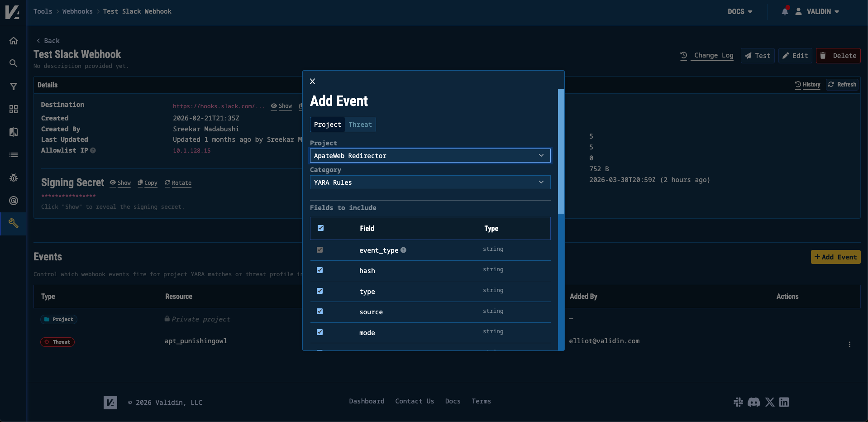The image size is (868, 422).
Task: Disable the source field checkbox
Action: [x=320, y=312]
